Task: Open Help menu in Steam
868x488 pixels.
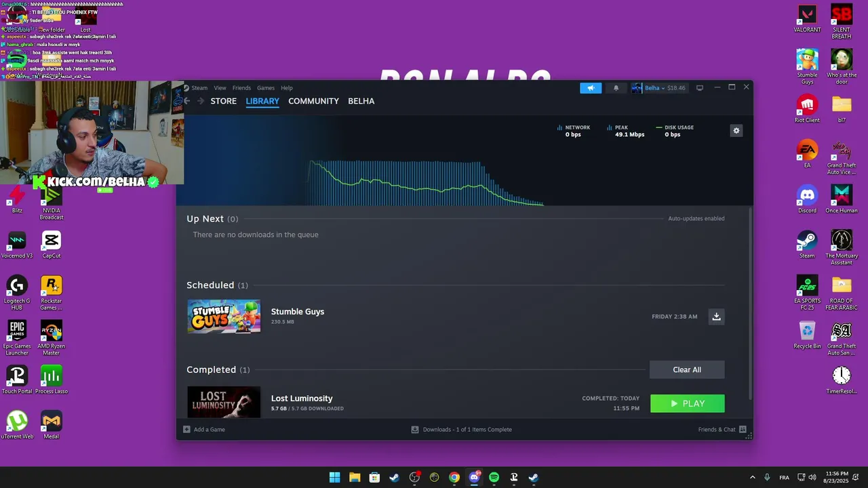Action: [x=287, y=88]
